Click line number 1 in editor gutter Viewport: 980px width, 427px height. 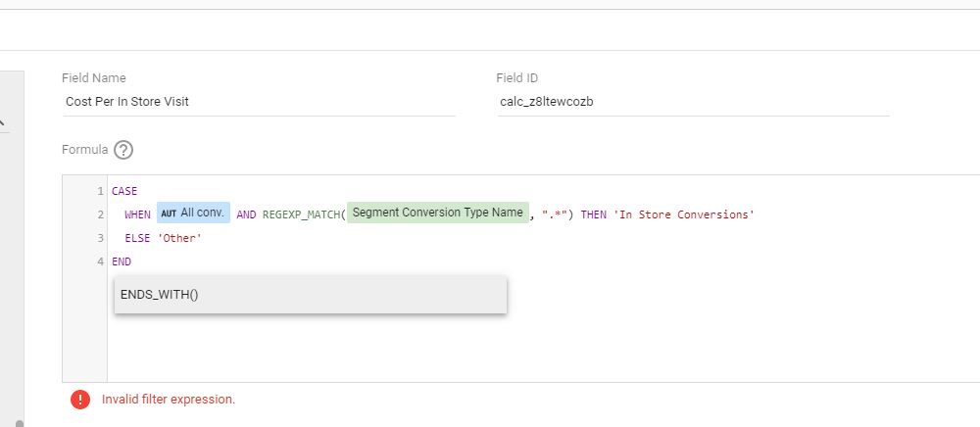[x=100, y=190]
